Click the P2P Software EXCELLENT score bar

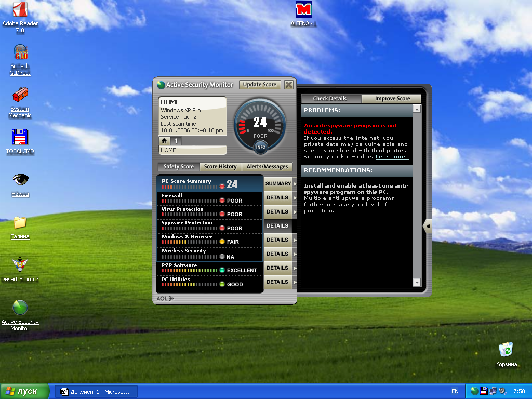(x=189, y=270)
